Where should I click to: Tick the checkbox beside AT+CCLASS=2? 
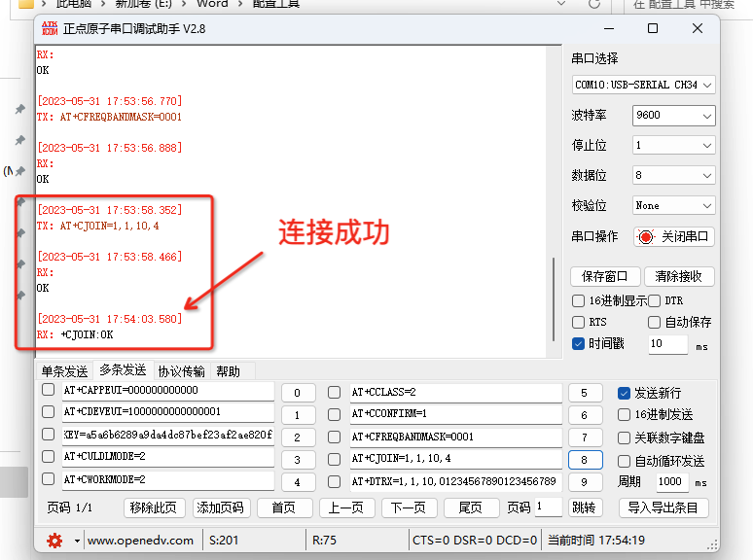pyautogui.click(x=334, y=392)
